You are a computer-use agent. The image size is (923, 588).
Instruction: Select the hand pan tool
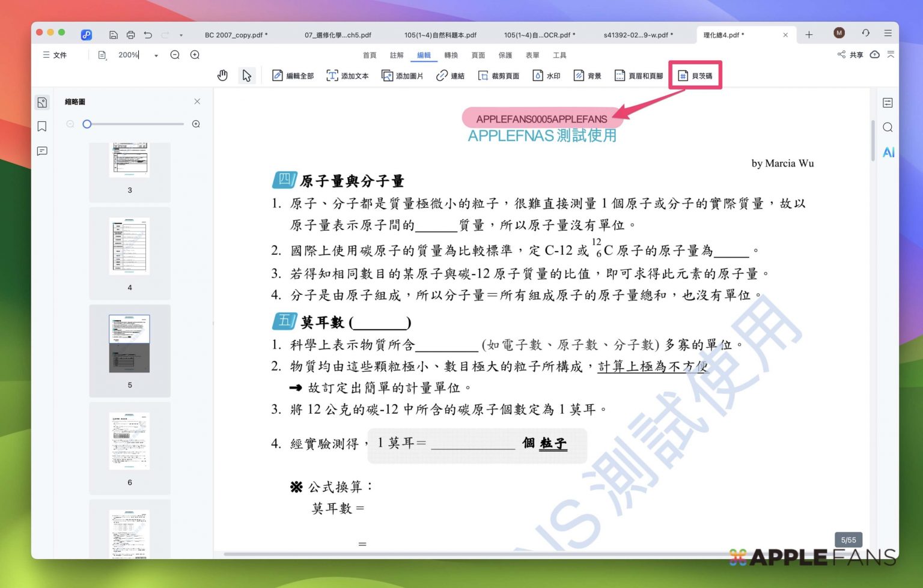222,76
